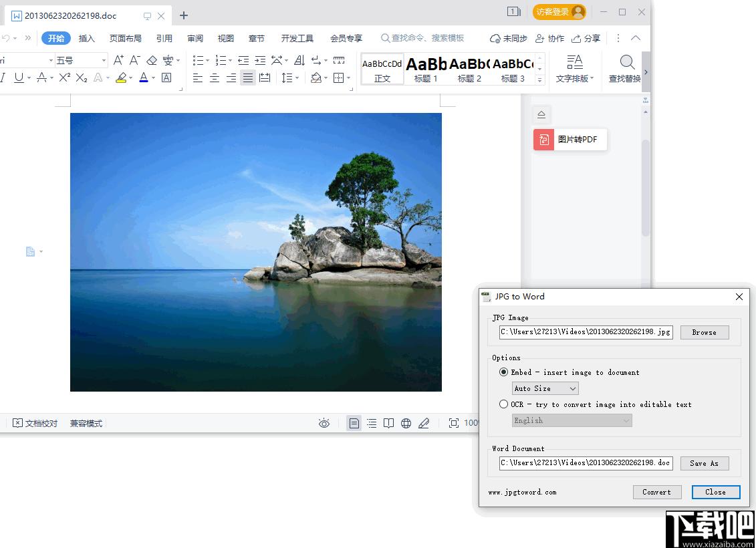Click Save As button
This screenshot has width=756, height=548.
coord(705,463)
